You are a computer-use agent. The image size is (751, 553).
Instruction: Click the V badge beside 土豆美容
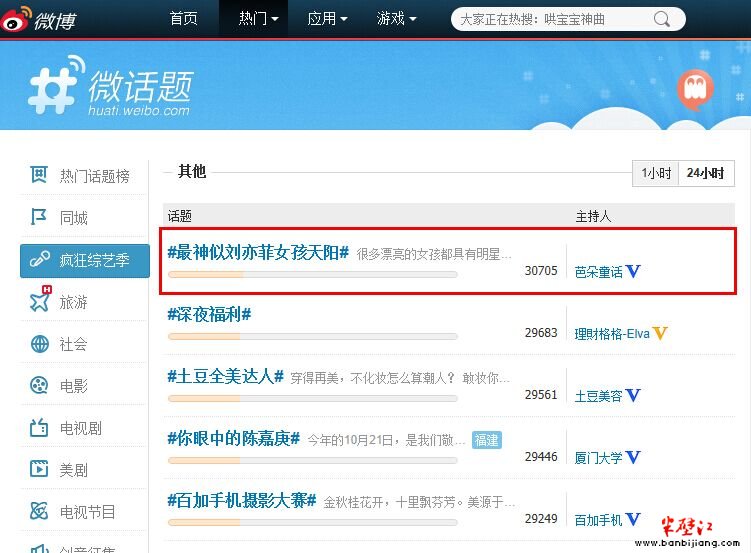click(x=633, y=395)
